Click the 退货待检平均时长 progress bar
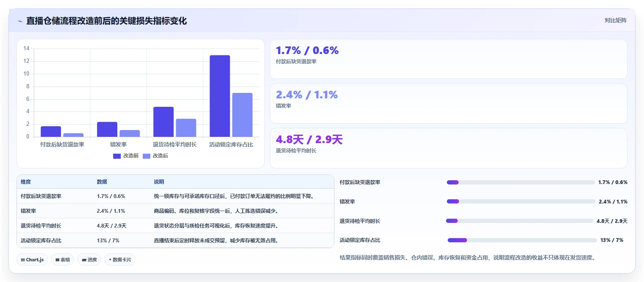The height and width of the screenshot is (282, 644). click(519, 221)
